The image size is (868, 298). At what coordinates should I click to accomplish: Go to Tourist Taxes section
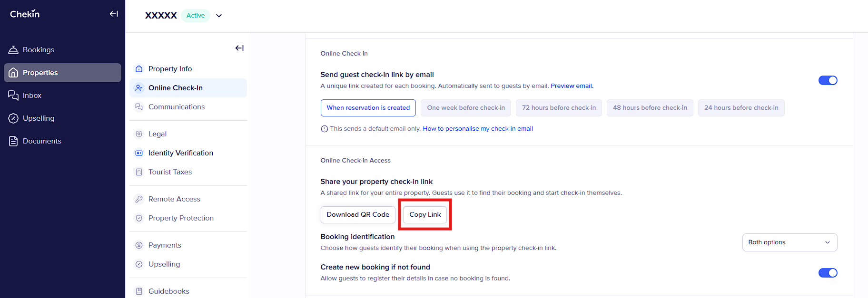coord(170,172)
